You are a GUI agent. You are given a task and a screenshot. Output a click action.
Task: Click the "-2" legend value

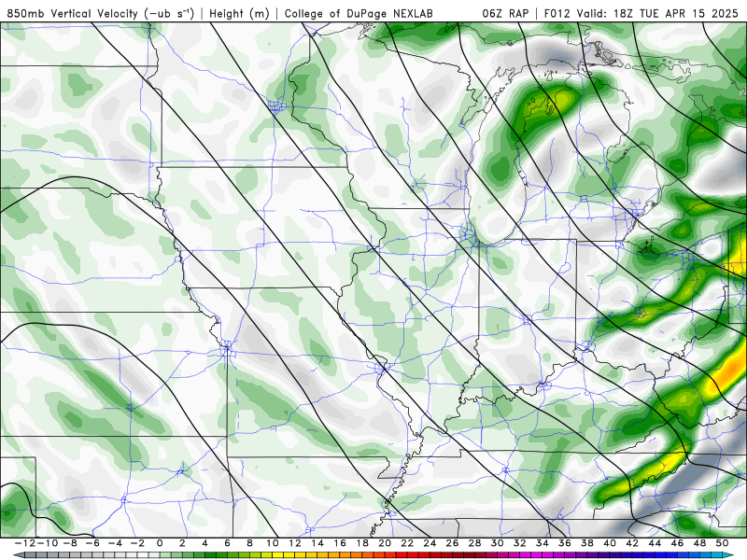click(137, 543)
